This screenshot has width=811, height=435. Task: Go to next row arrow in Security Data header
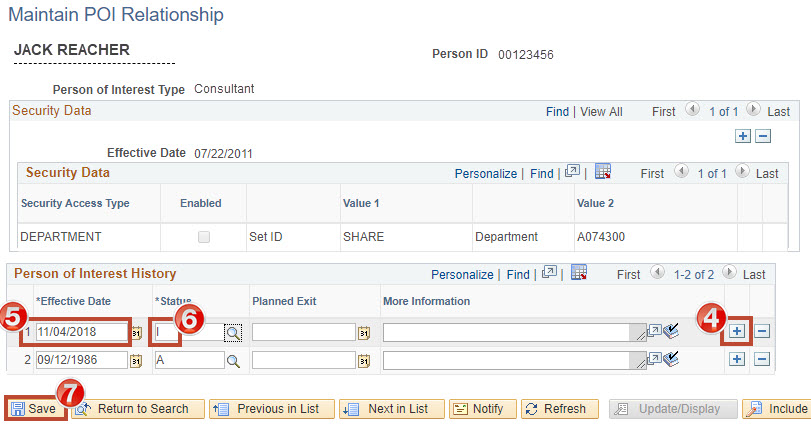click(x=753, y=111)
